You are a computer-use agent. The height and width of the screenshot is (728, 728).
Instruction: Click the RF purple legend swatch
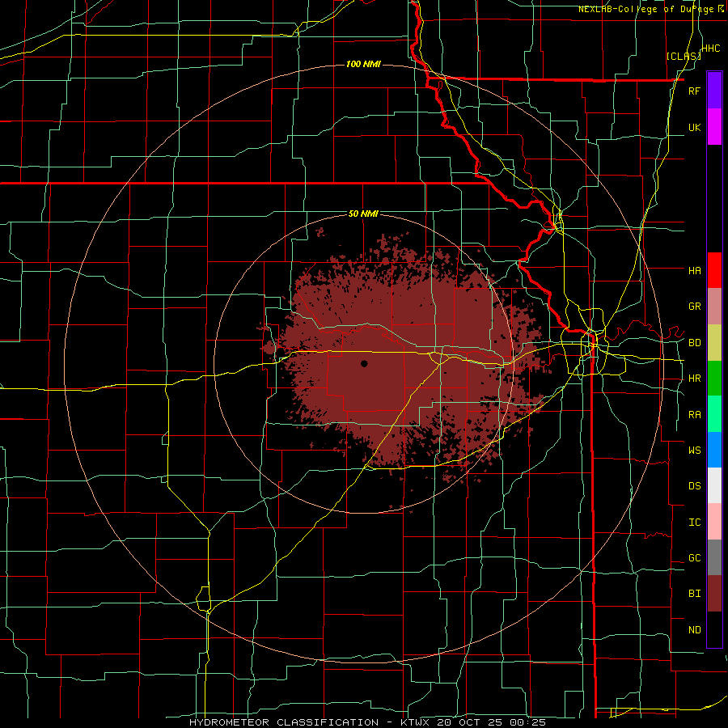[714, 91]
